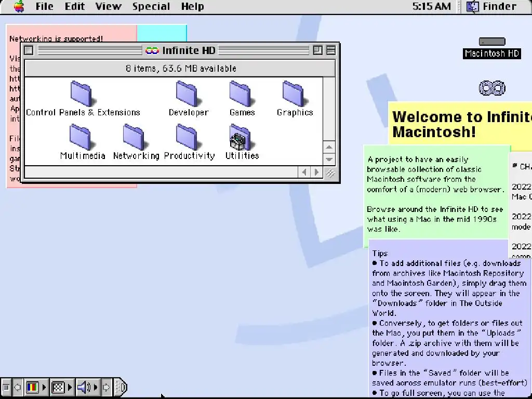
Task: Open the Control Panels & Extensions folder
Action: coord(82,95)
